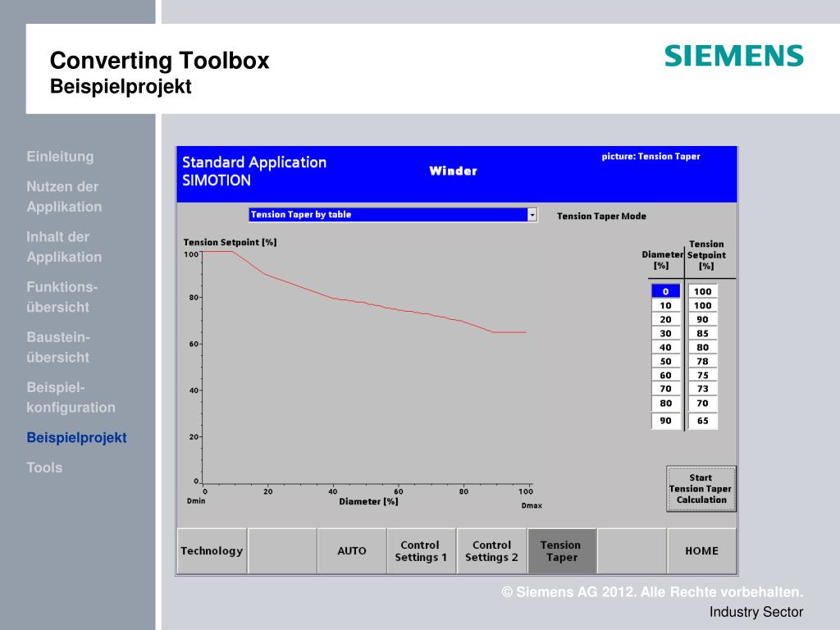The height and width of the screenshot is (630, 840).
Task: Edit Tension Setpoint for diameter 0
Action: click(702, 291)
